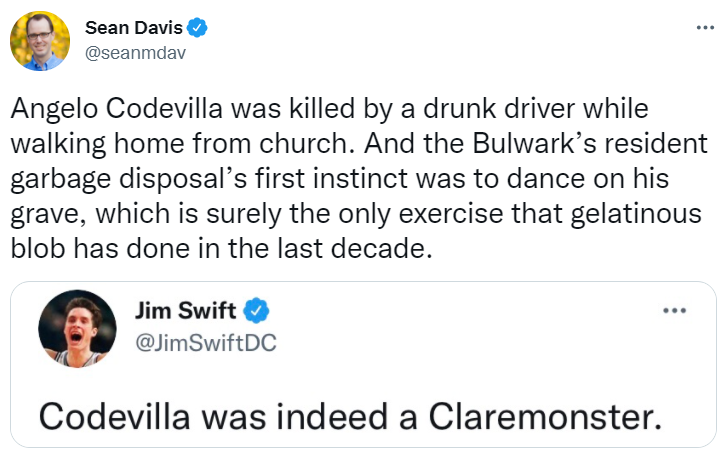Open Jim Swift's profile picture in the quoted tweet
The width and height of the screenshot is (722, 466).
click(x=77, y=329)
